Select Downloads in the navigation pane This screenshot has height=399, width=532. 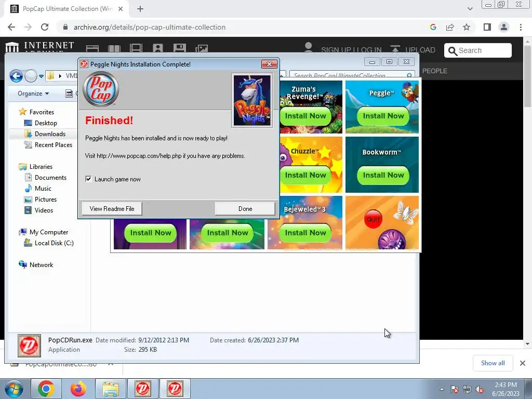[x=50, y=134]
